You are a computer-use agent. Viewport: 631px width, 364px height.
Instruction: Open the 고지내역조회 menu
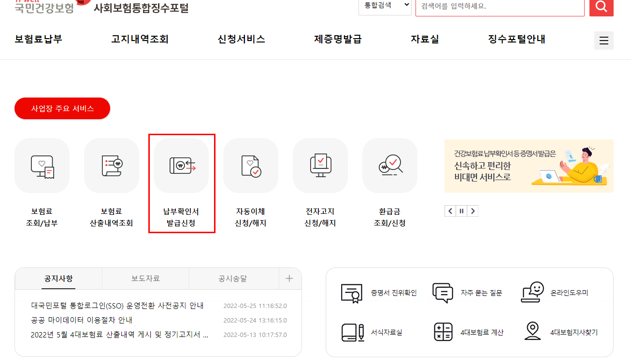tap(140, 40)
